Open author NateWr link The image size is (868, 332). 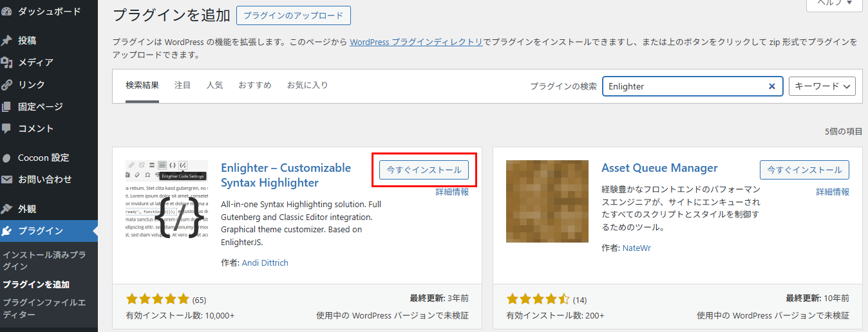click(x=637, y=248)
